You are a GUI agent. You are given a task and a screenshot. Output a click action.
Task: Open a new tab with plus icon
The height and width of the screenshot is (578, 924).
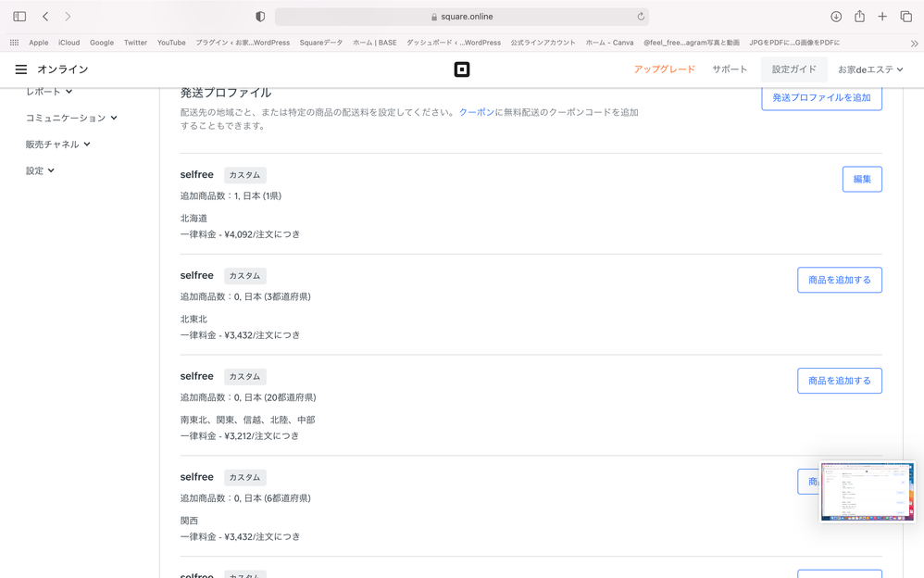[882, 17]
